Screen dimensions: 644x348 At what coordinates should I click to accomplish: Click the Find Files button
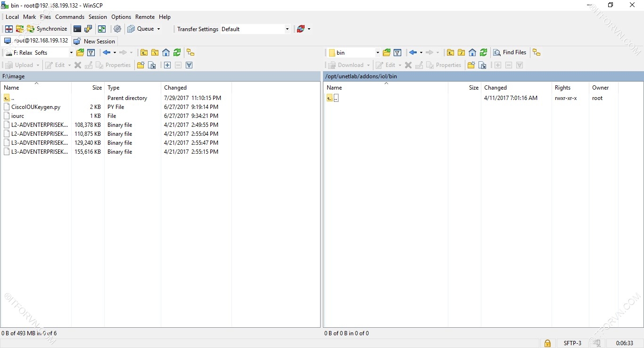click(x=510, y=53)
